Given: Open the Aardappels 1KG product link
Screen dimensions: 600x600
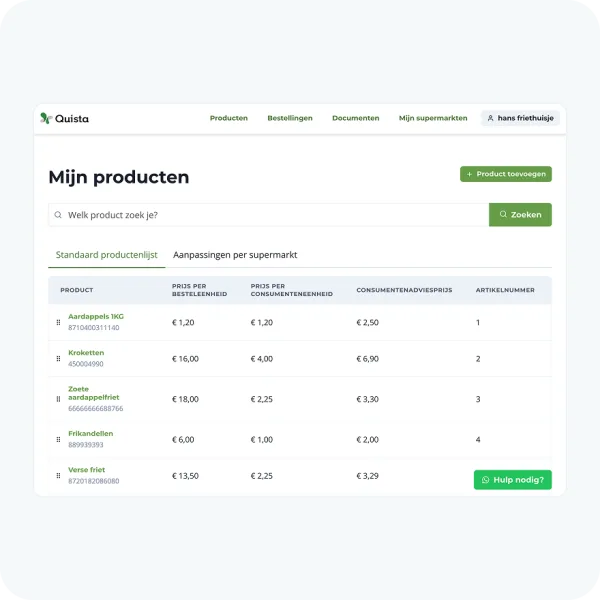Looking at the screenshot, I should point(96,316).
